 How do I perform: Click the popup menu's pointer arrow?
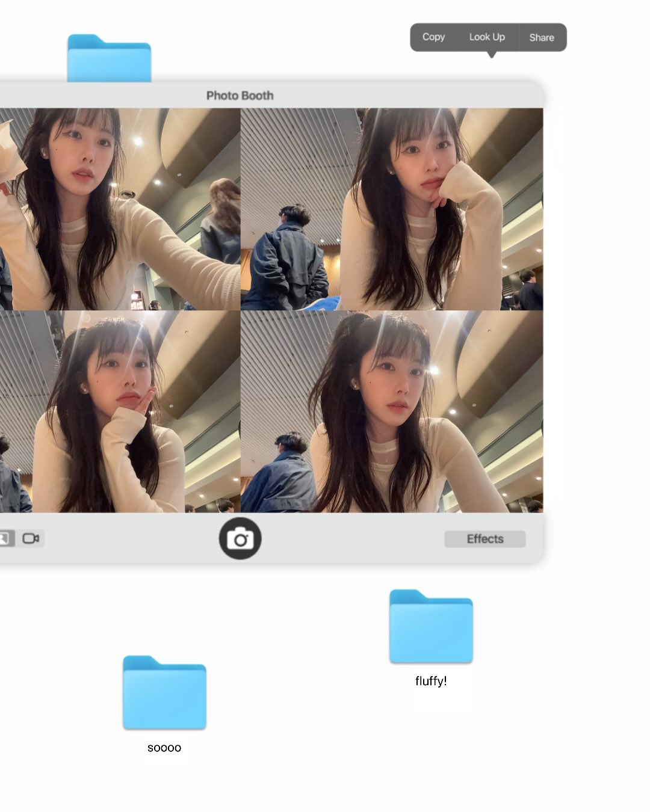tap(492, 55)
